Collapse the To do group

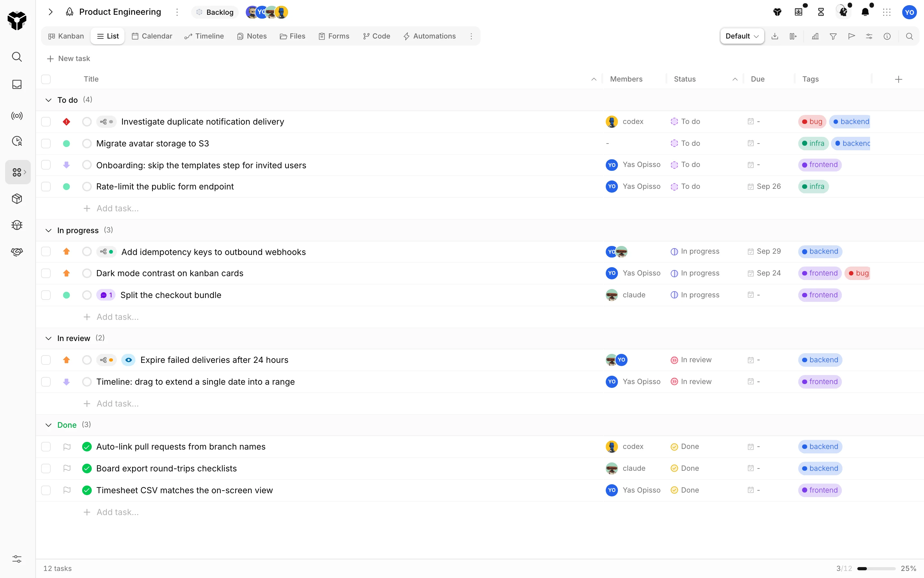[x=48, y=100]
